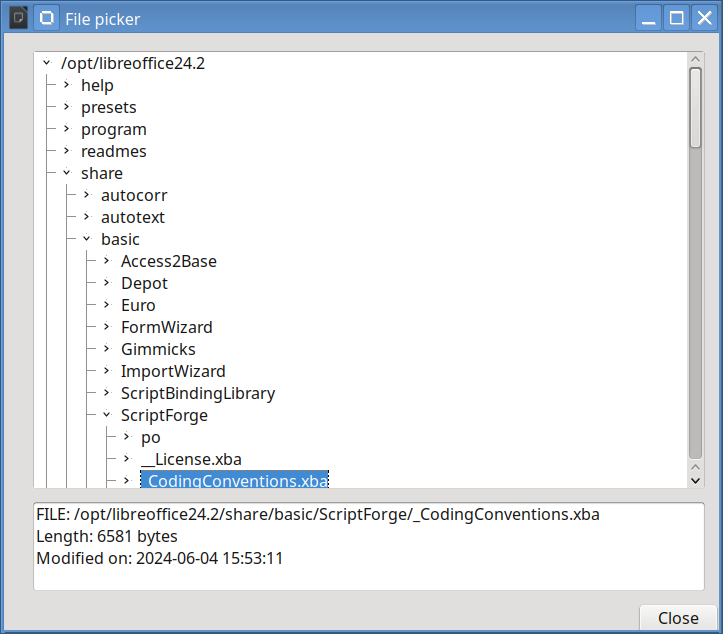The image size is (723, 634).
Task: Click the window stacking icon beside File picker title
Action: pyautogui.click(x=46, y=18)
